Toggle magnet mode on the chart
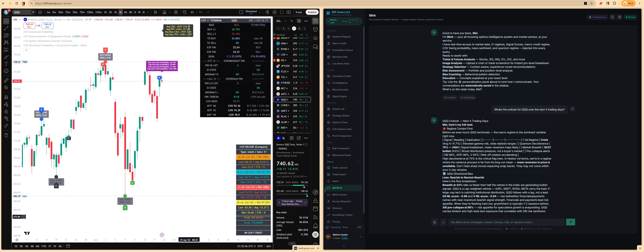This screenshot has width=644, height=252. point(6,97)
